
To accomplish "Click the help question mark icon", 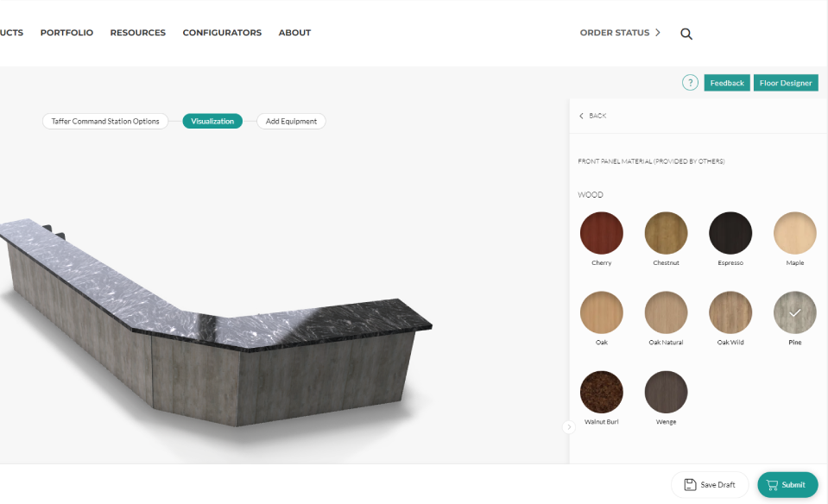I will (690, 83).
